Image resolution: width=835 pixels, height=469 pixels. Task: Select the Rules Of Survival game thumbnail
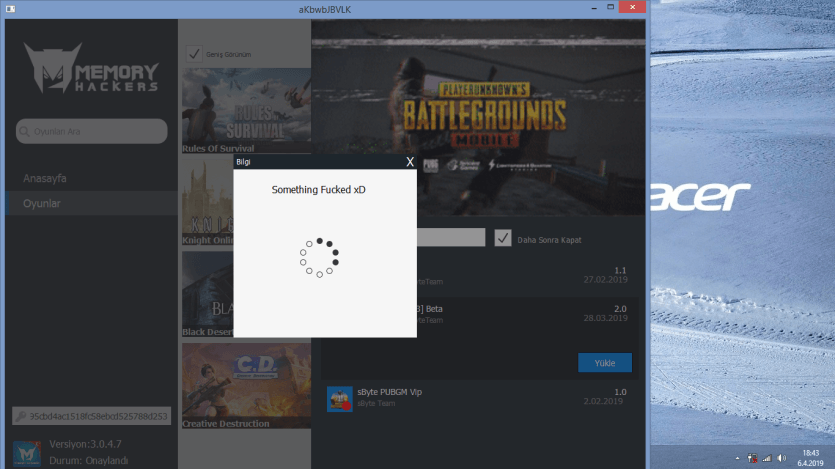[x=247, y=111]
